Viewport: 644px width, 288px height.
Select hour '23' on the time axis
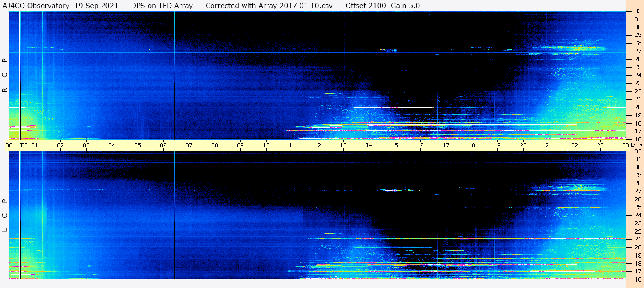pos(600,145)
